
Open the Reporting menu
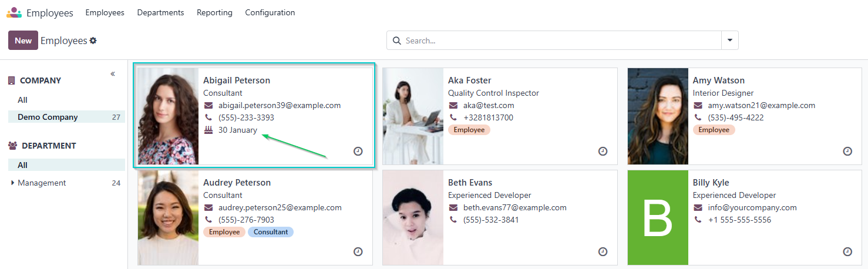coord(214,12)
